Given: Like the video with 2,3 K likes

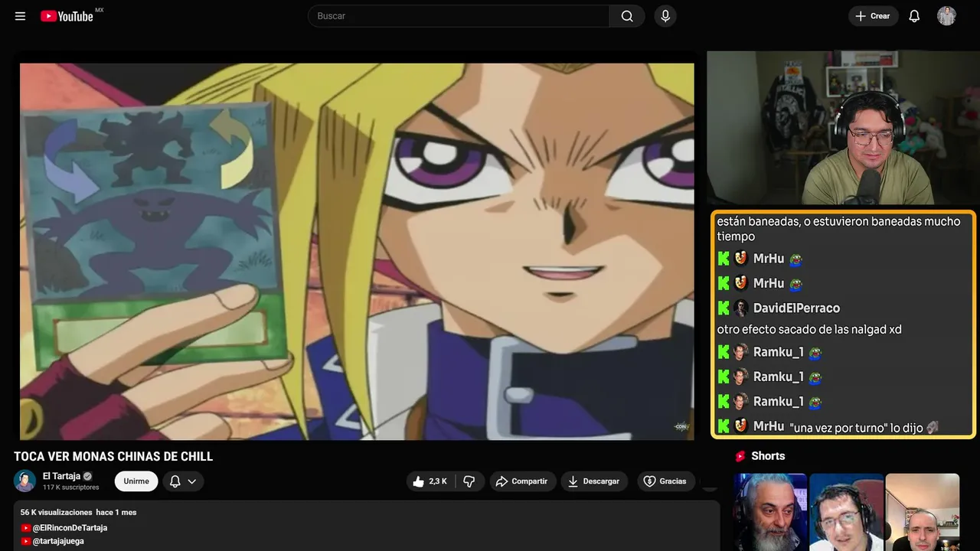Looking at the screenshot, I should click(x=431, y=481).
